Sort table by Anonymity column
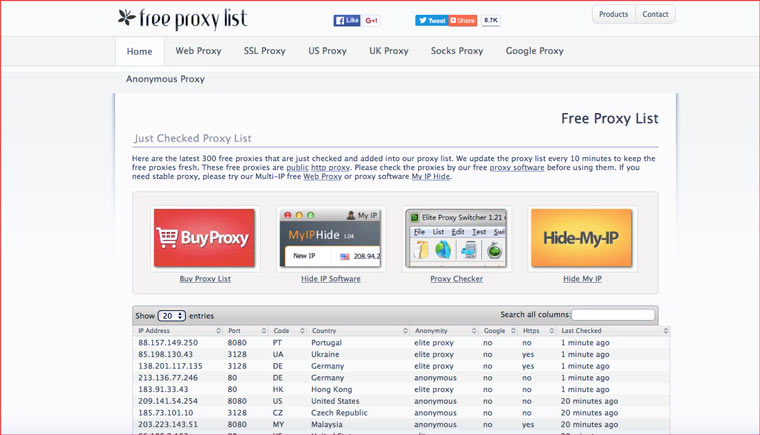Image resolution: width=760 pixels, height=435 pixels. tap(444, 331)
